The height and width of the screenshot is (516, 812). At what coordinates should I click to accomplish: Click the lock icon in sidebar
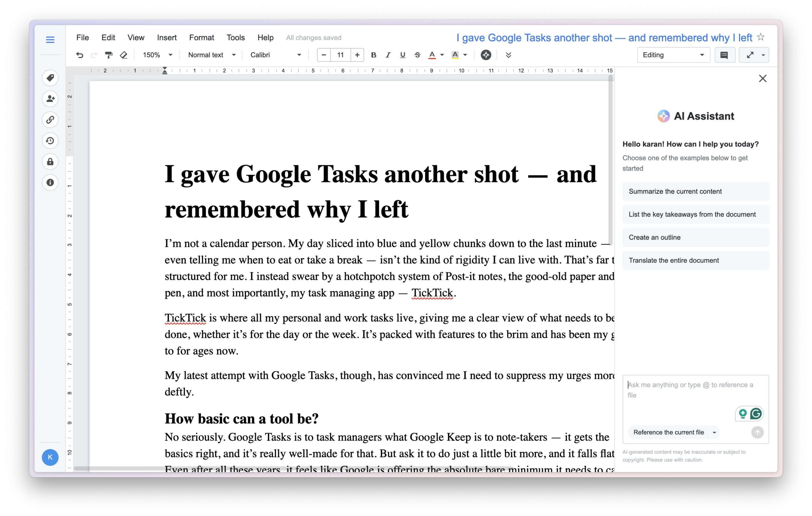pyautogui.click(x=50, y=162)
